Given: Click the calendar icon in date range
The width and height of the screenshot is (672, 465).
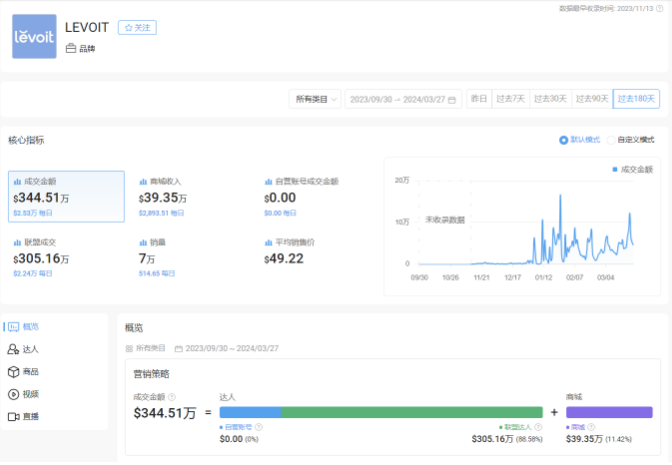Looking at the screenshot, I should pos(453,99).
